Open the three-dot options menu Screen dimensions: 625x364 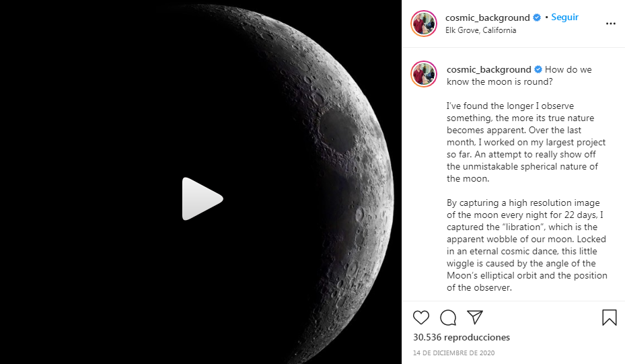pos(611,24)
